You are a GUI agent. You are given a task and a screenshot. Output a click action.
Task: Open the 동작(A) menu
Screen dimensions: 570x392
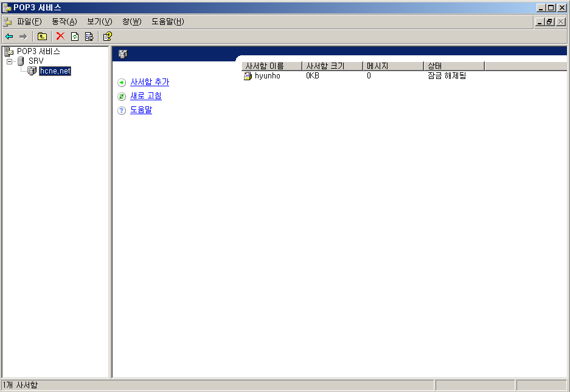click(x=64, y=22)
